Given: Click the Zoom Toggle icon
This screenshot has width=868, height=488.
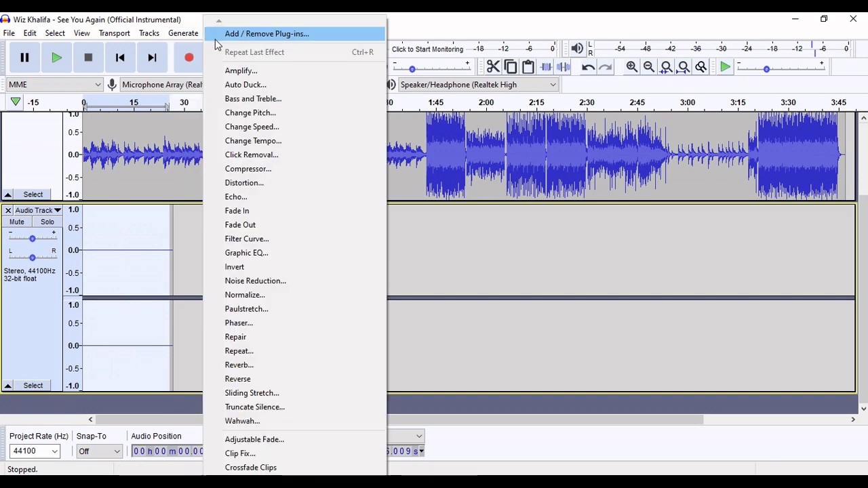Looking at the screenshot, I should tap(701, 67).
